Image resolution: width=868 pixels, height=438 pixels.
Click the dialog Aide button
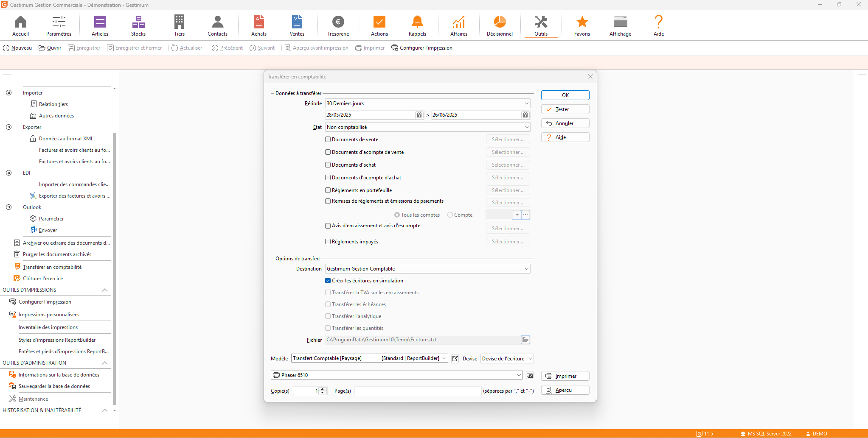[565, 137]
